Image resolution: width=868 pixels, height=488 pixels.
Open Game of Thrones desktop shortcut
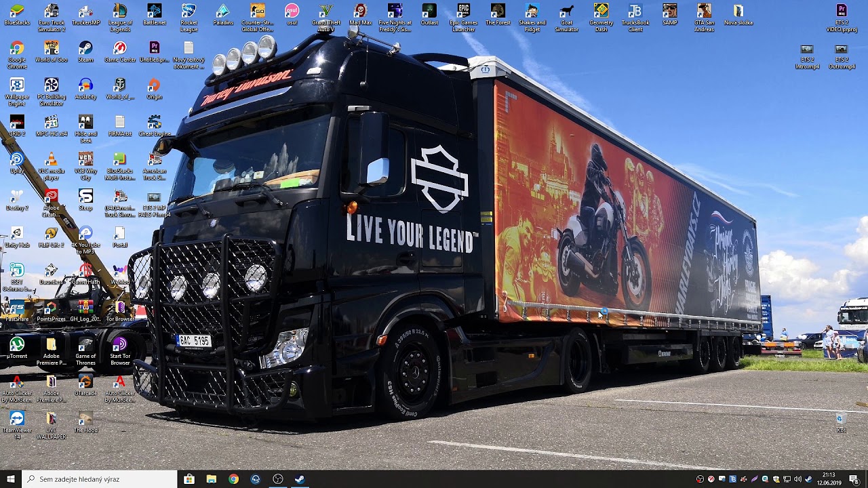point(85,350)
